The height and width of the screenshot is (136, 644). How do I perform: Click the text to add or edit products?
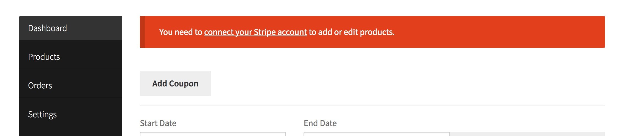(352, 32)
